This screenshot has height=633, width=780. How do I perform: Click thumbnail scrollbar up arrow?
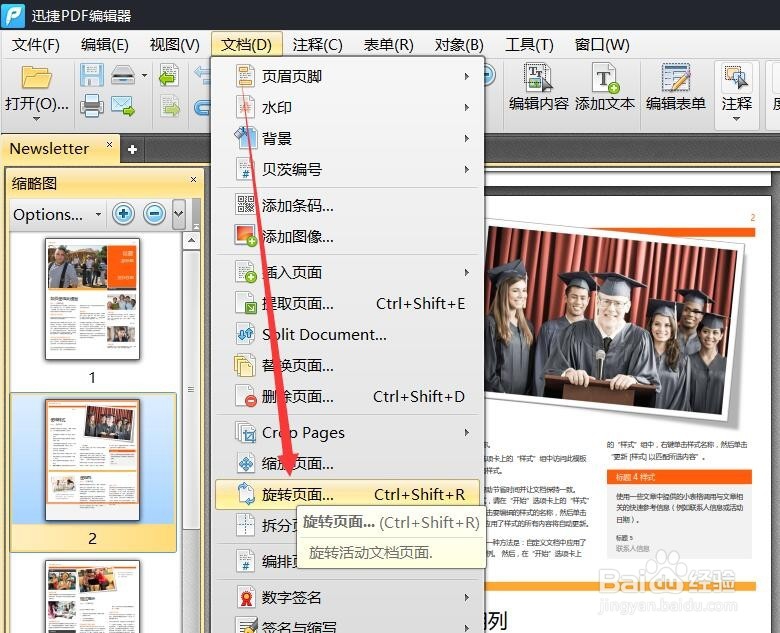(x=191, y=241)
